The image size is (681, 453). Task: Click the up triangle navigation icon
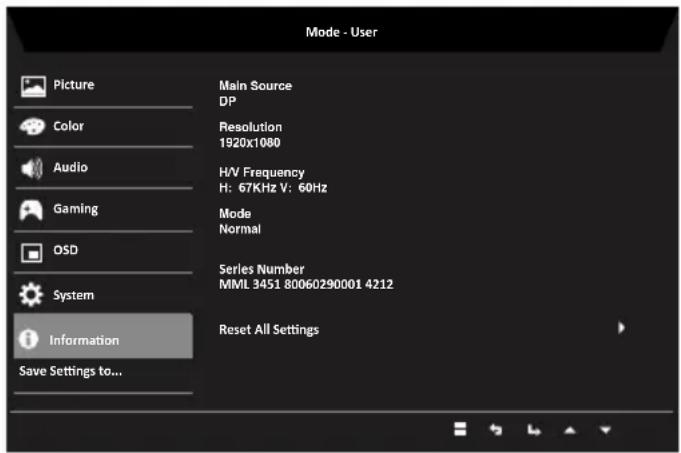pos(570,430)
